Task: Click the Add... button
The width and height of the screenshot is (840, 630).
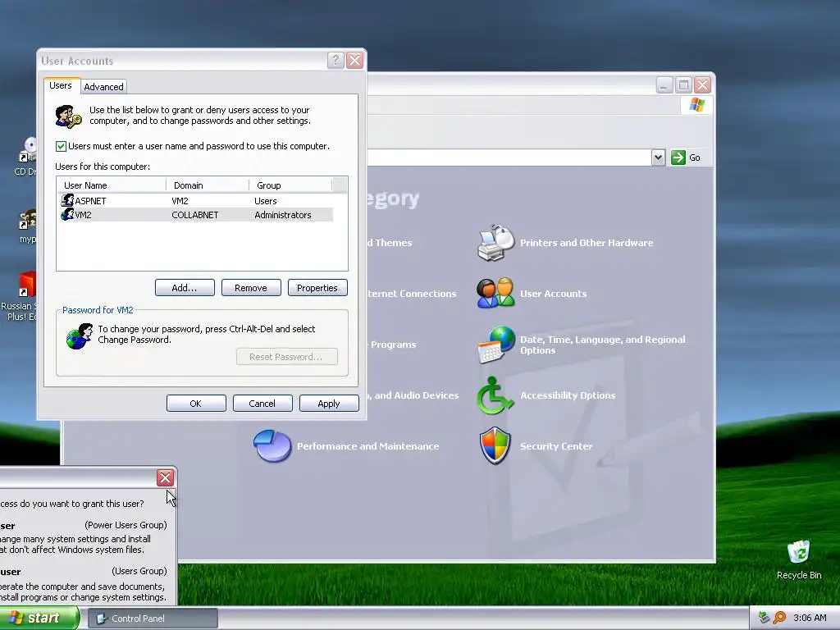Action: coord(185,288)
